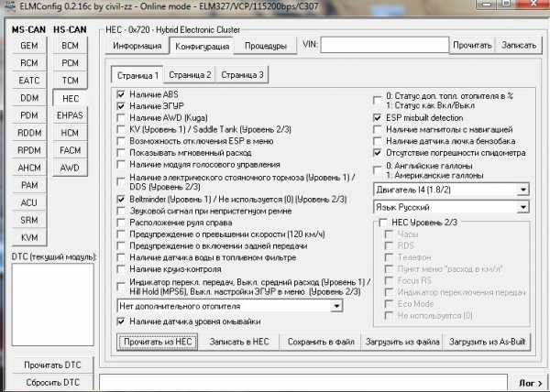This screenshot has width=550, height=392.
Task: Select the AWD module button
Action: click(x=71, y=168)
